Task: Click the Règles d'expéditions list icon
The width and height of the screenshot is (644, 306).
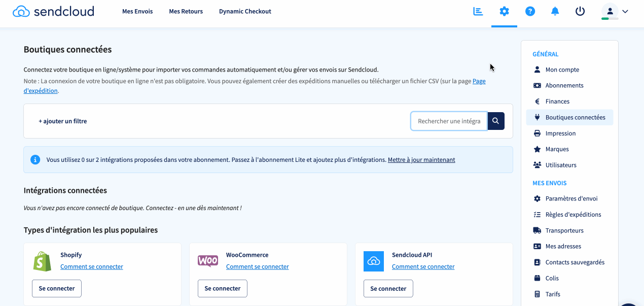Action: [538, 215]
